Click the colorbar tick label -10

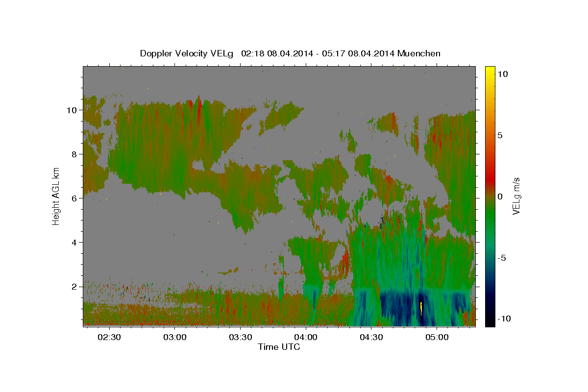[505, 319]
